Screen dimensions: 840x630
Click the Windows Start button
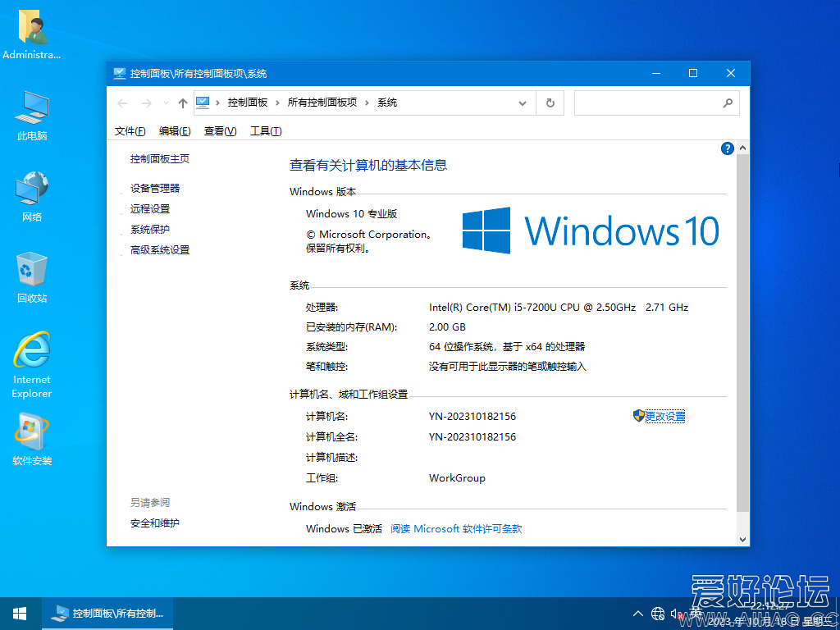(x=19, y=613)
